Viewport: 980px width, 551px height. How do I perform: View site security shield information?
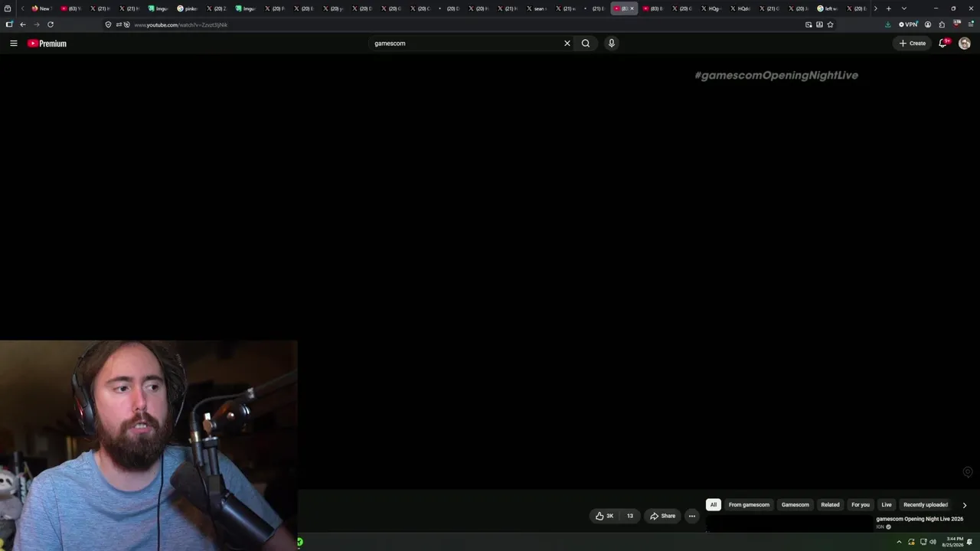coord(108,24)
